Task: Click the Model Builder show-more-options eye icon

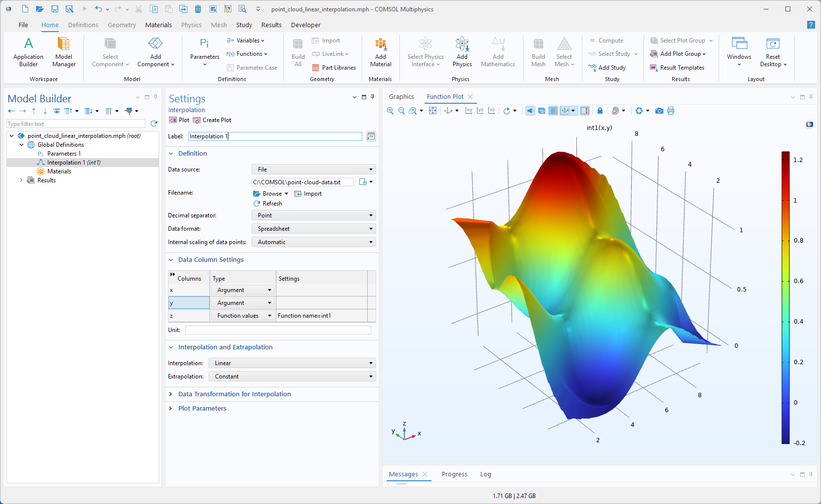Action: click(x=57, y=111)
